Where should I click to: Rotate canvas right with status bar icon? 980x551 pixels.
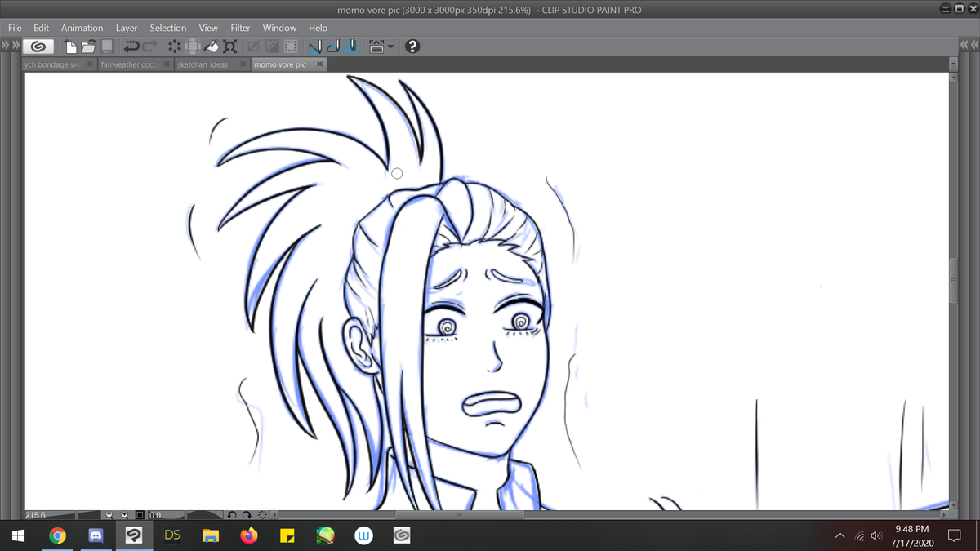point(247,515)
